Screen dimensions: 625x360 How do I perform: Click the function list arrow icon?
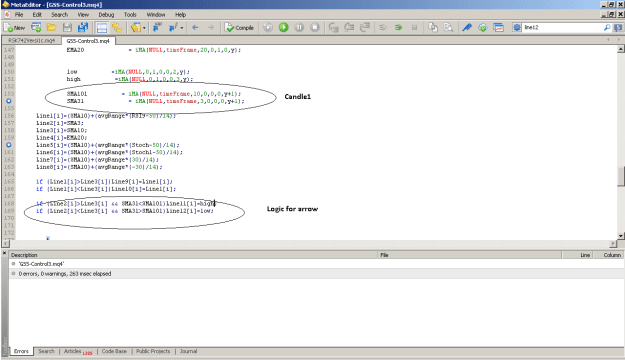173,28
